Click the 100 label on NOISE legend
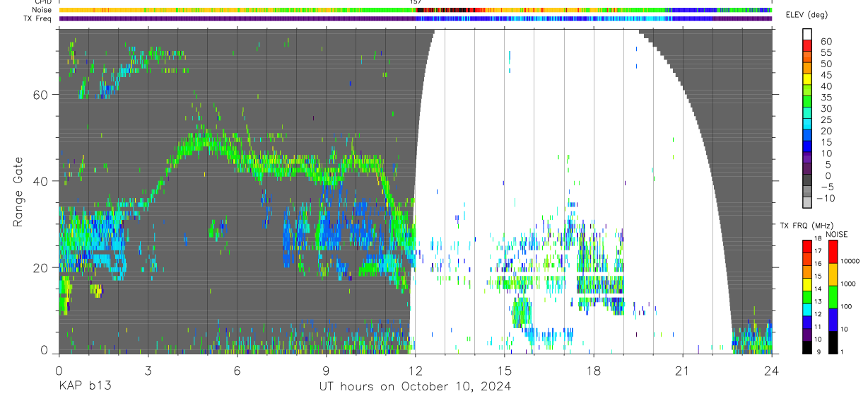This screenshot has height=401, width=868. click(846, 307)
